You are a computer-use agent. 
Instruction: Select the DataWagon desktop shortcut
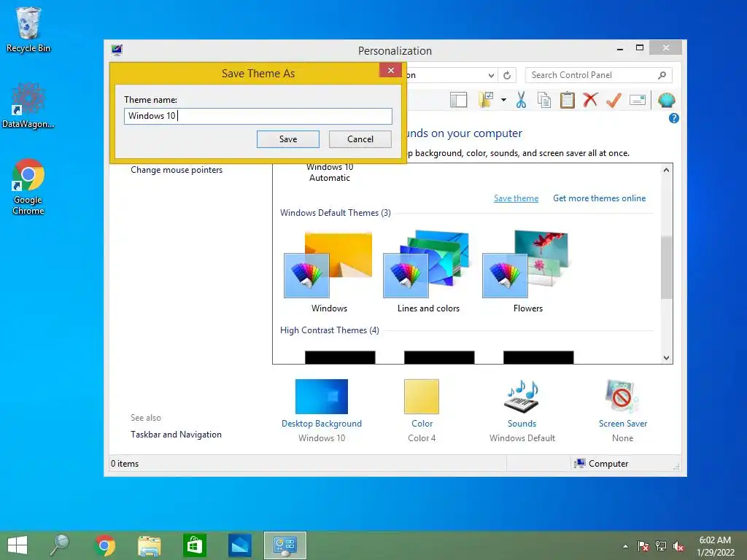tap(28, 106)
